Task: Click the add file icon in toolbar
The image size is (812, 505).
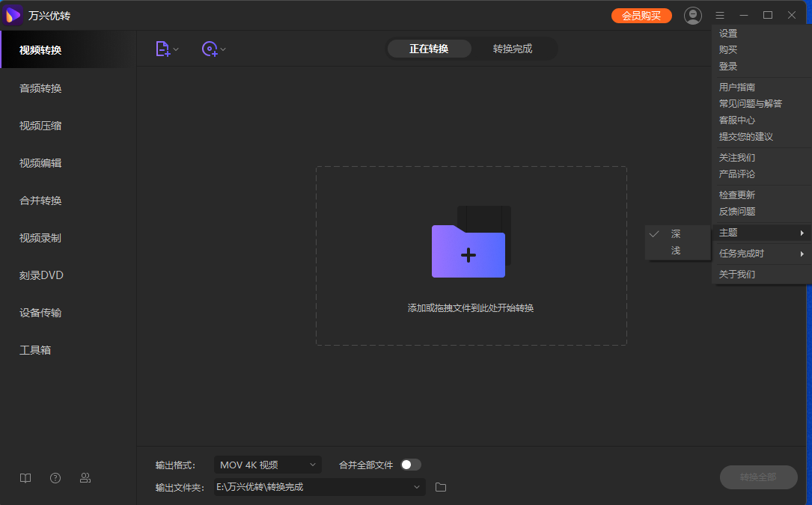Action: (162, 49)
